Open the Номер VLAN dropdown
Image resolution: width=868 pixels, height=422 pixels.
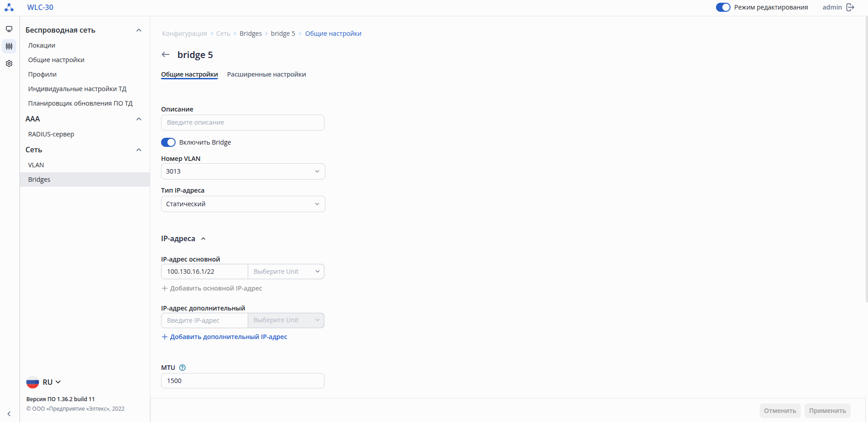tap(243, 171)
